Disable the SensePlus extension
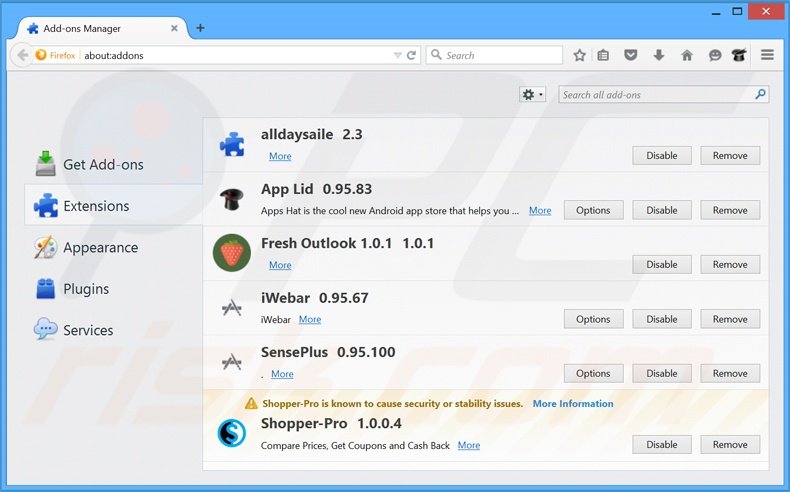This screenshot has width=790, height=492. pyautogui.click(x=662, y=373)
